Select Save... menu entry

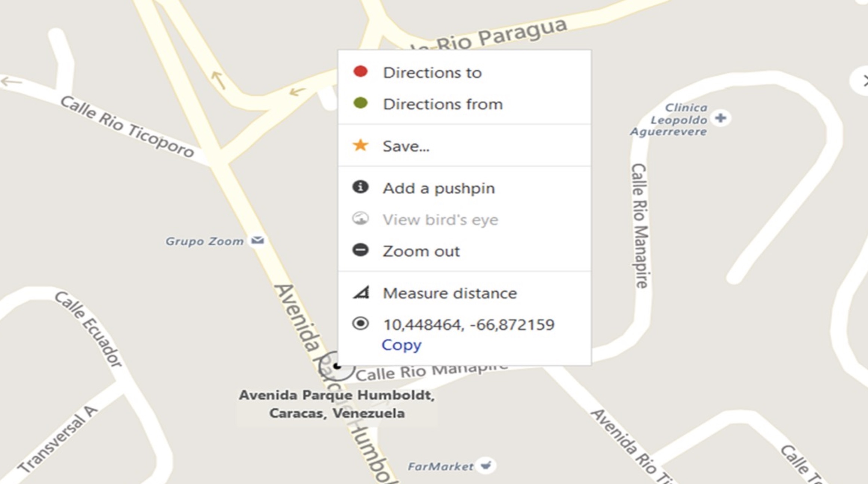point(406,146)
